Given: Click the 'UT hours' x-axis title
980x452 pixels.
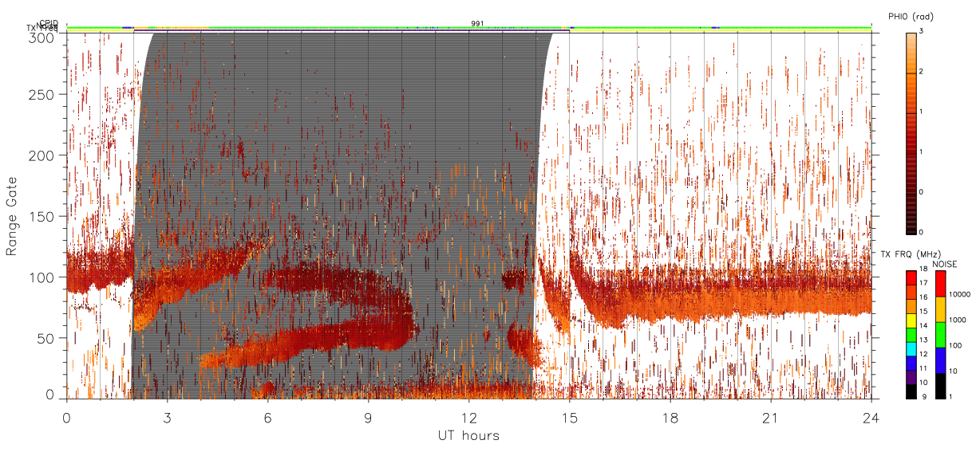Looking at the screenshot, I should click(x=468, y=435).
